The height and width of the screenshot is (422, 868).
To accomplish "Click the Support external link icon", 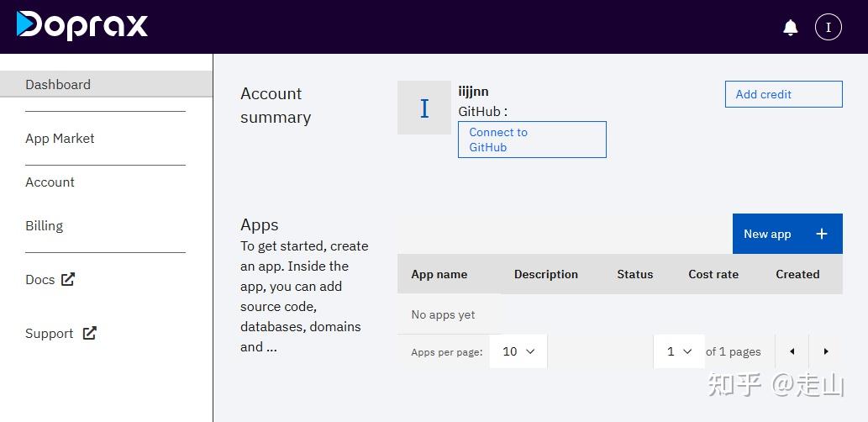I will (x=89, y=333).
